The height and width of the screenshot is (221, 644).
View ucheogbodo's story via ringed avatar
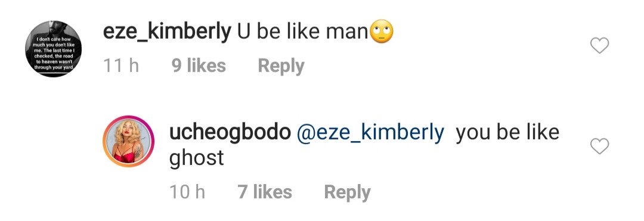pyautogui.click(x=128, y=141)
